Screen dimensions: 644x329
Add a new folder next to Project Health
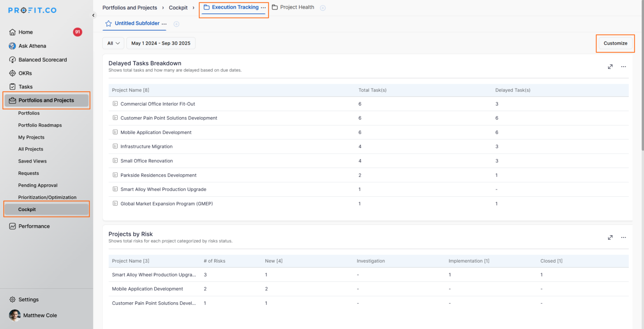(x=322, y=8)
